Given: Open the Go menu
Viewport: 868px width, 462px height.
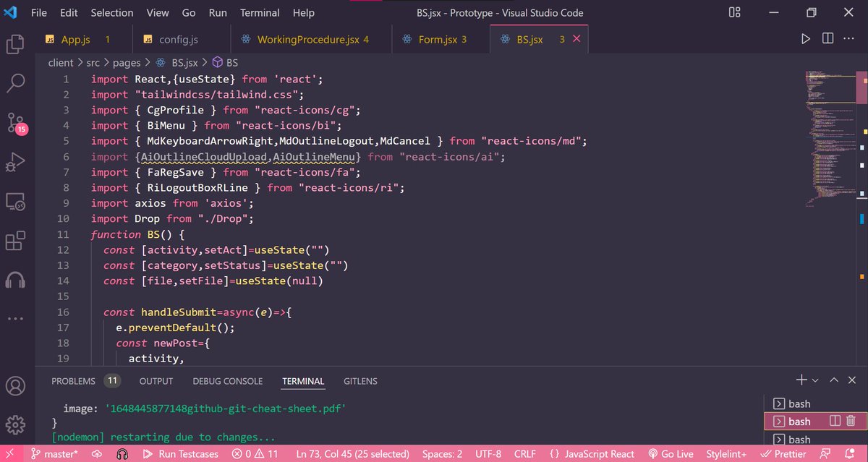Looking at the screenshot, I should pos(189,12).
